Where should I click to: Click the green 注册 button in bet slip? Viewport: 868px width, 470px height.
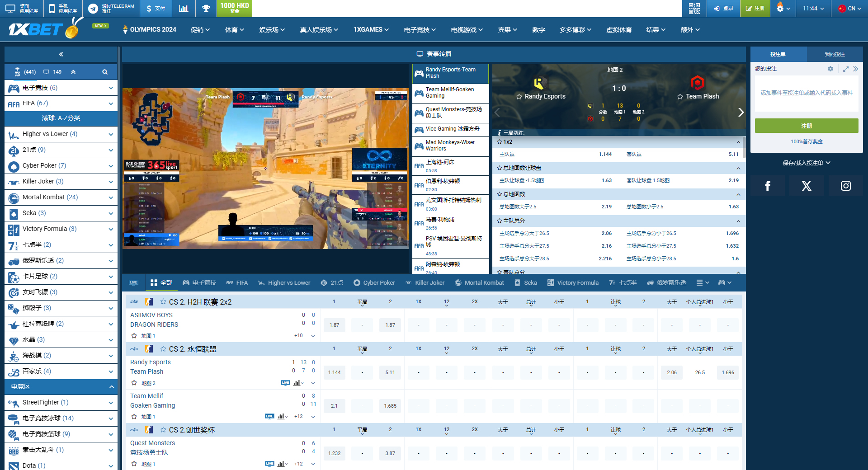(807, 126)
